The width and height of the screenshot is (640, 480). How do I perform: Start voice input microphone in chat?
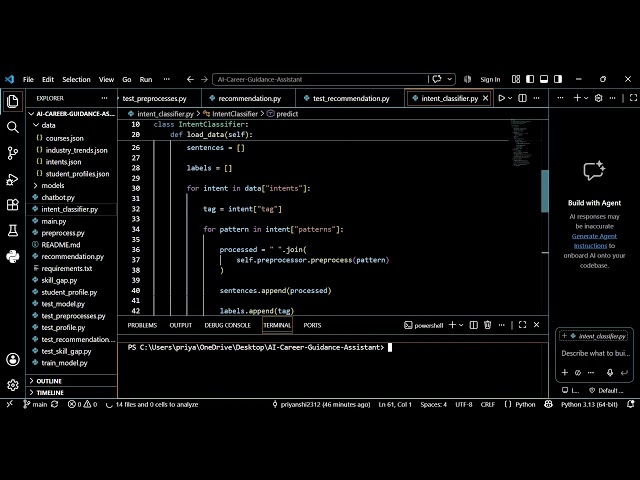click(610, 372)
